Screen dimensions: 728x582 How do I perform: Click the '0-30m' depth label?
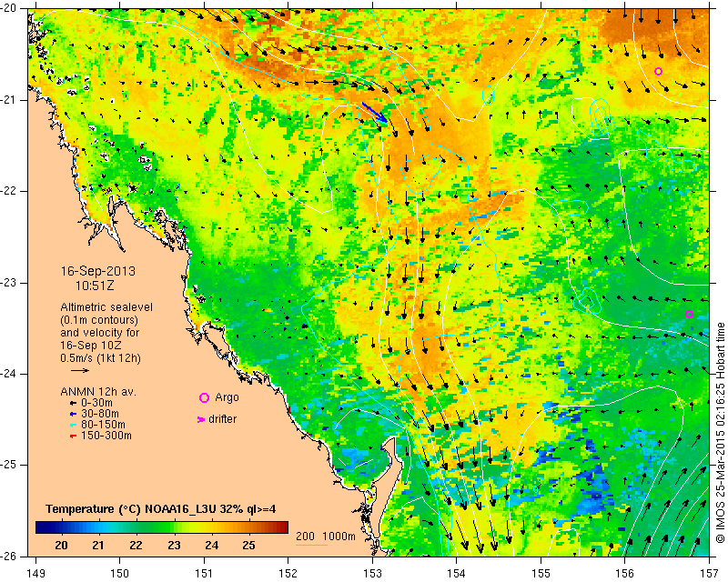pyautogui.click(x=96, y=403)
